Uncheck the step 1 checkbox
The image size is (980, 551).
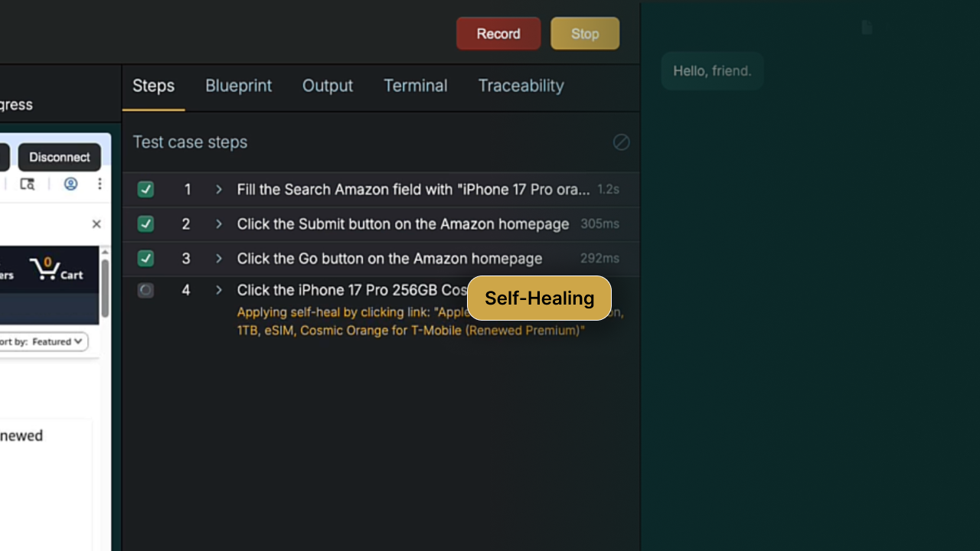(145, 189)
